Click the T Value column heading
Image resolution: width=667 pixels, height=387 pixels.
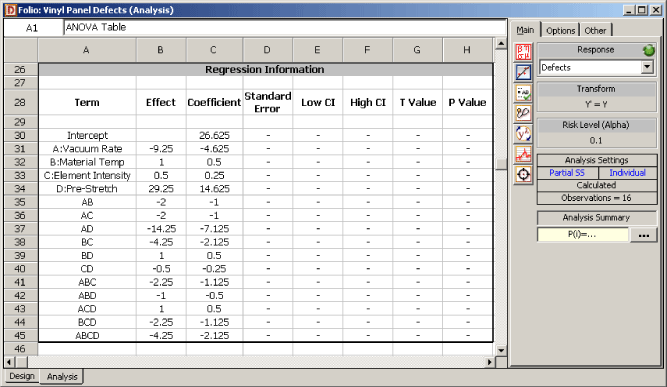(418, 102)
